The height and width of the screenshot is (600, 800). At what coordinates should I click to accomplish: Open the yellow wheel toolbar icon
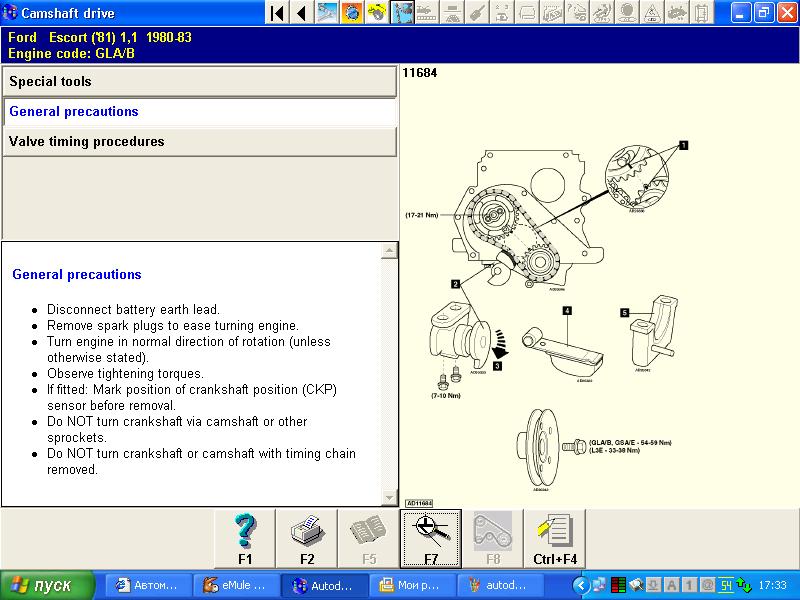(x=377, y=13)
